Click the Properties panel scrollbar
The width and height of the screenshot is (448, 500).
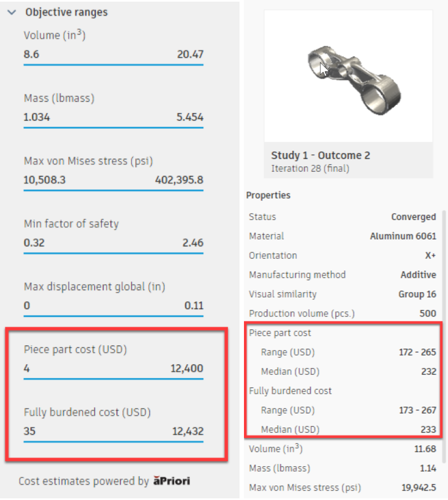point(445,333)
